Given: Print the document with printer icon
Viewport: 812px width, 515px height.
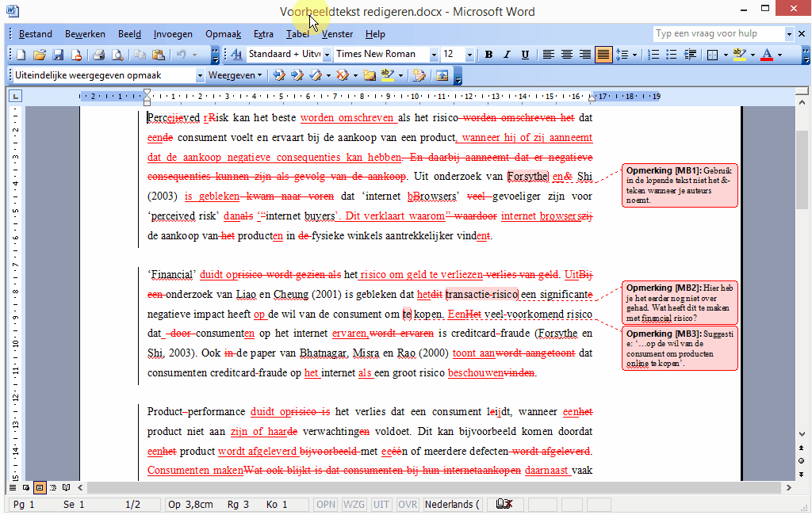Looking at the screenshot, I should click(99, 55).
